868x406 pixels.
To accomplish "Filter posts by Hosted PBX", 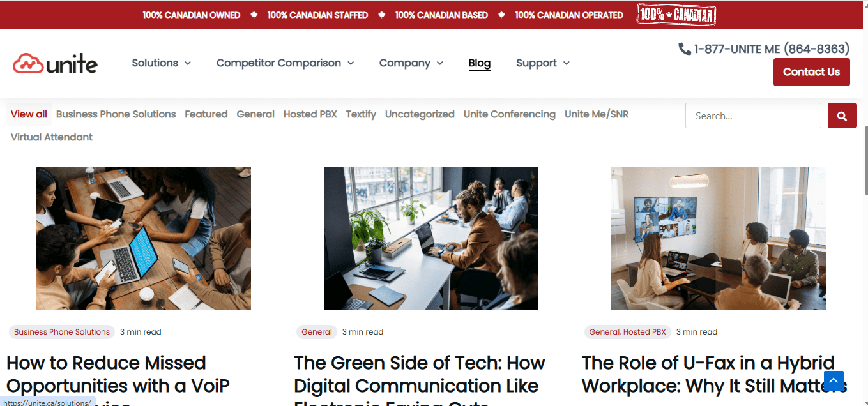I will coord(310,114).
